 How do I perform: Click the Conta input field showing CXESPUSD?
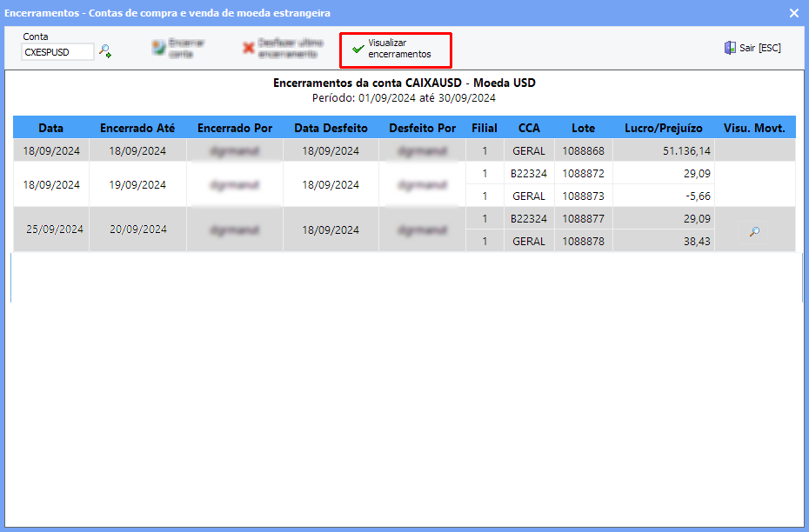point(57,52)
